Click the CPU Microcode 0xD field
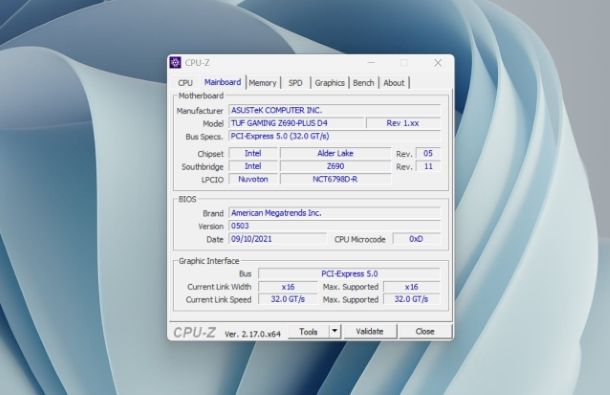The image size is (610, 395). coord(416,239)
